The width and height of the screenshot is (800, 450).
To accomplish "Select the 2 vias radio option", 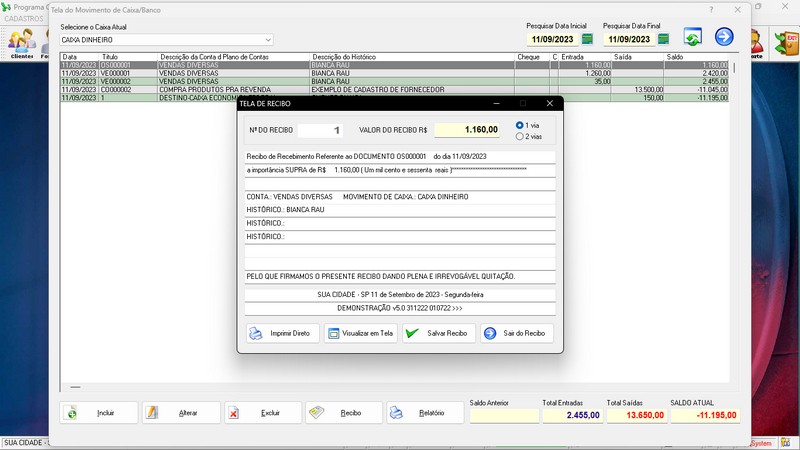I will (x=520, y=136).
